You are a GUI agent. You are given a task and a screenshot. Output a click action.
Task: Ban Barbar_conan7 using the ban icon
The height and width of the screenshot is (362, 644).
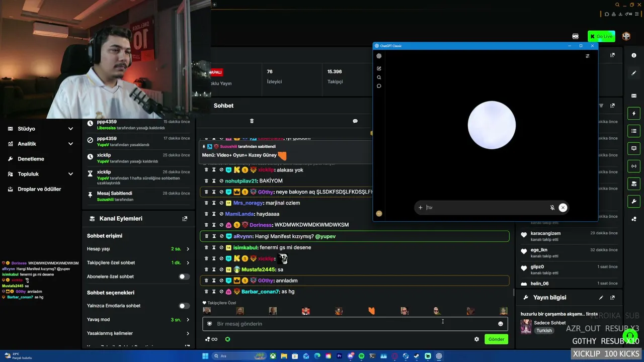[x=221, y=292]
